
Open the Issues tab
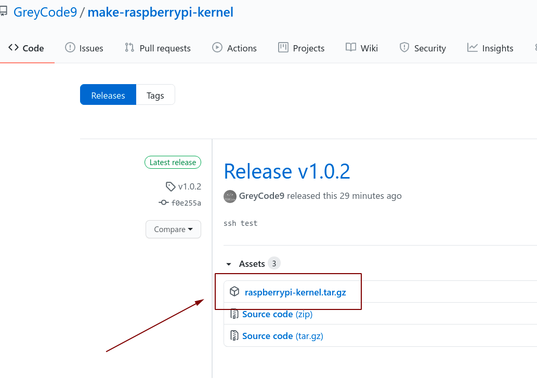[x=84, y=48]
